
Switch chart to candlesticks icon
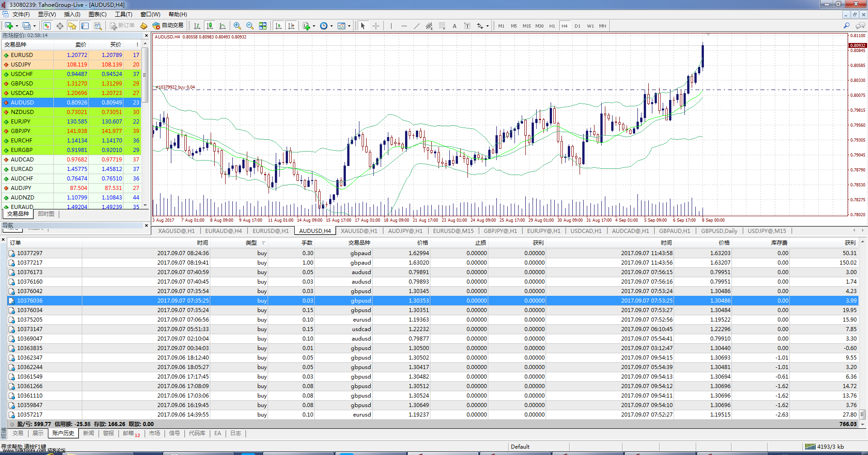click(209, 26)
